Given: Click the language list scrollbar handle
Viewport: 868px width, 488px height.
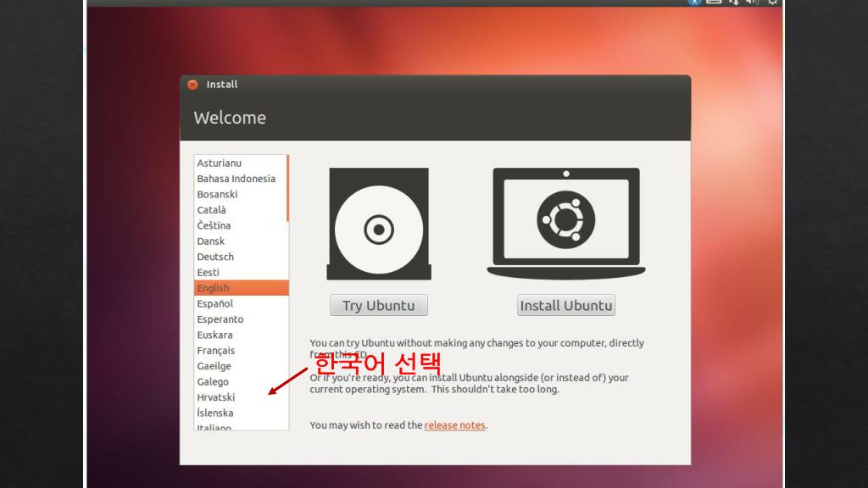Looking at the screenshot, I should [x=287, y=188].
